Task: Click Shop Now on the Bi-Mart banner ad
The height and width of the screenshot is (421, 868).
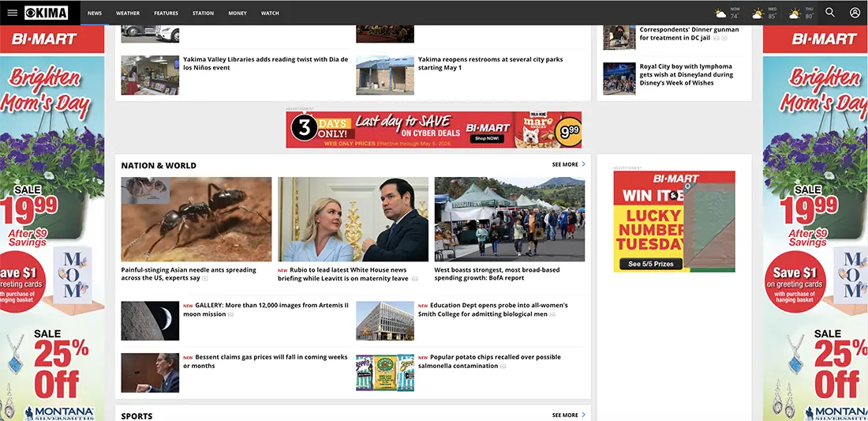Action: point(487,138)
